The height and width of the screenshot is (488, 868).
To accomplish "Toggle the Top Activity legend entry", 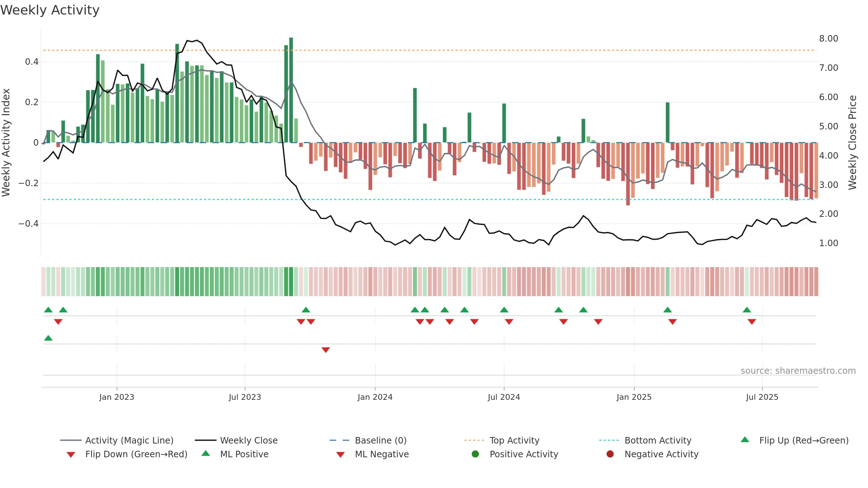I will pos(502,440).
